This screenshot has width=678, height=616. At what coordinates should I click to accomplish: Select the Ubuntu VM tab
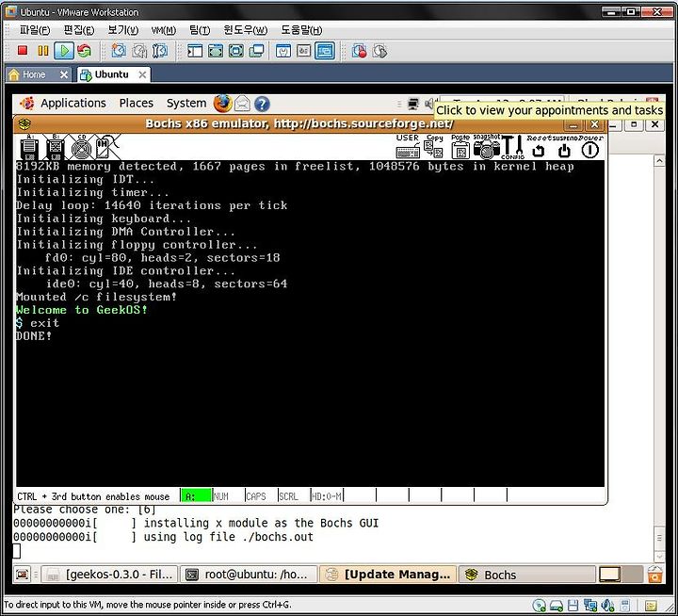(111, 74)
